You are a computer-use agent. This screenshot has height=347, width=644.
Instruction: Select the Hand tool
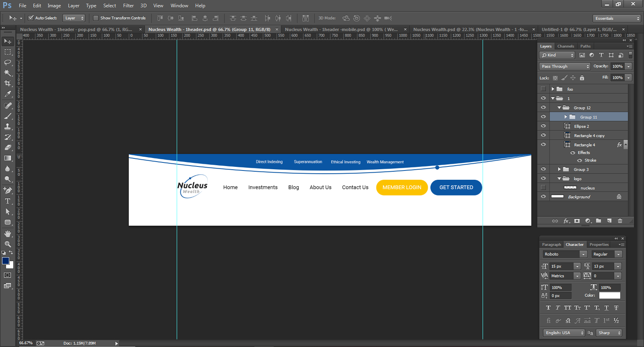click(x=8, y=234)
